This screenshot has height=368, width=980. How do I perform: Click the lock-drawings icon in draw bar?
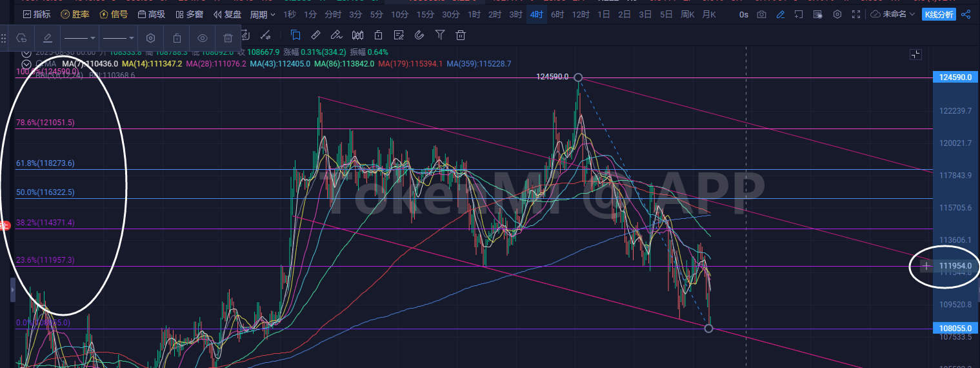[378, 35]
